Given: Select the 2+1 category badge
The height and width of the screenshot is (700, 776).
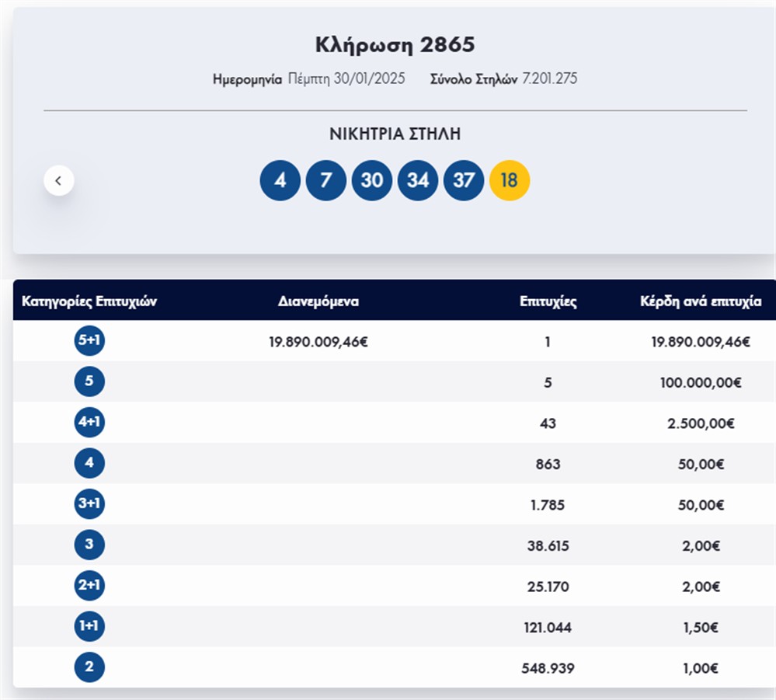Looking at the screenshot, I should coord(89,586).
